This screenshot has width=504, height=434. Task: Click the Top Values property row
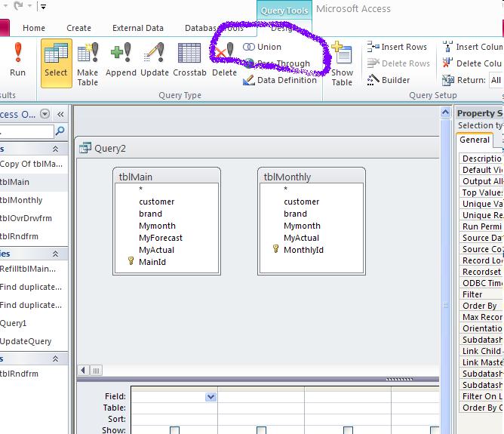pos(481,192)
